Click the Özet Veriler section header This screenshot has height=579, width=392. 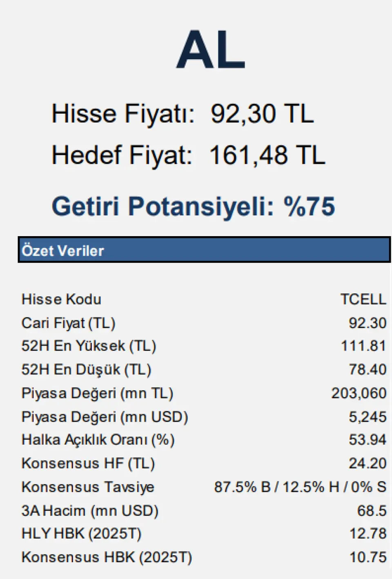point(204,250)
